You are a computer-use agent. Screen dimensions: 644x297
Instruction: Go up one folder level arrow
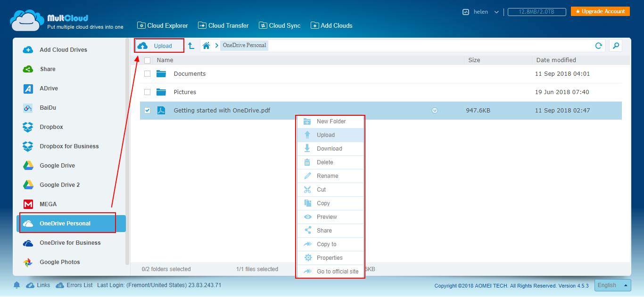[191, 46]
